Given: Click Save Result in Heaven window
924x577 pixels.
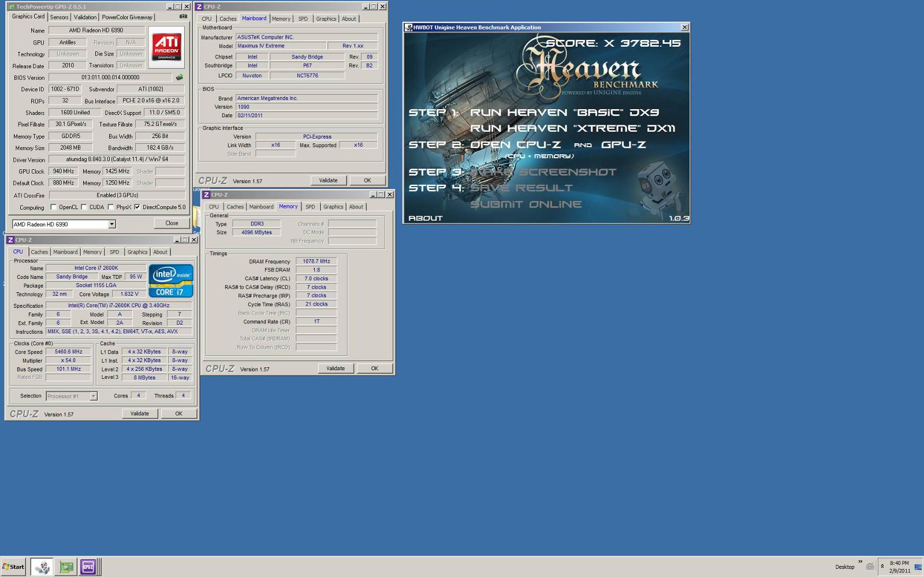Looking at the screenshot, I should coord(521,188).
